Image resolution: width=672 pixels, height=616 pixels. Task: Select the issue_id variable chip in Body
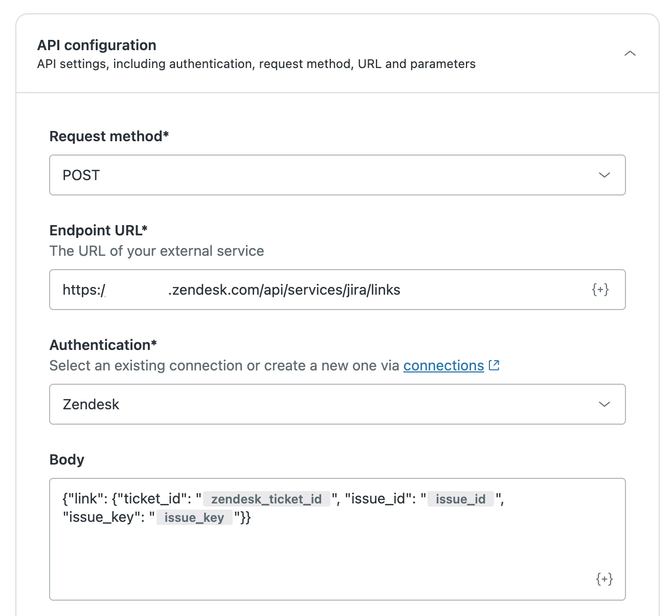click(461, 499)
